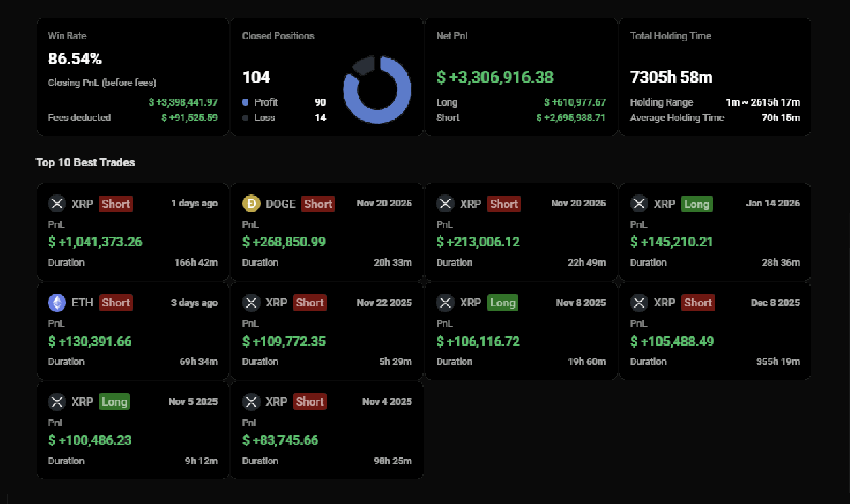This screenshot has width=850, height=504.
Task: Click the $ +145,210.21 PnL value
Action: pyautogui.click(x=672, y=242)
